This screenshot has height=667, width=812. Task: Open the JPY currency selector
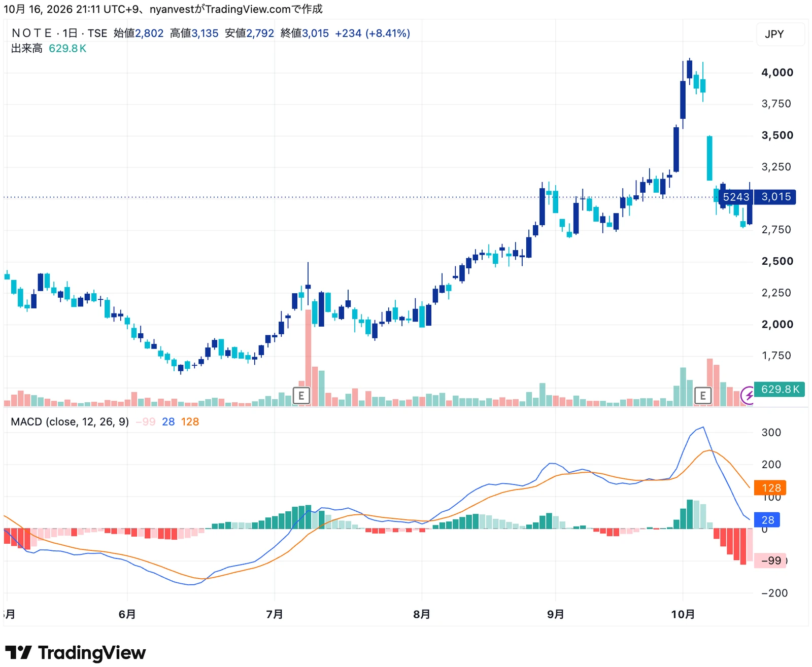[780, 34]
